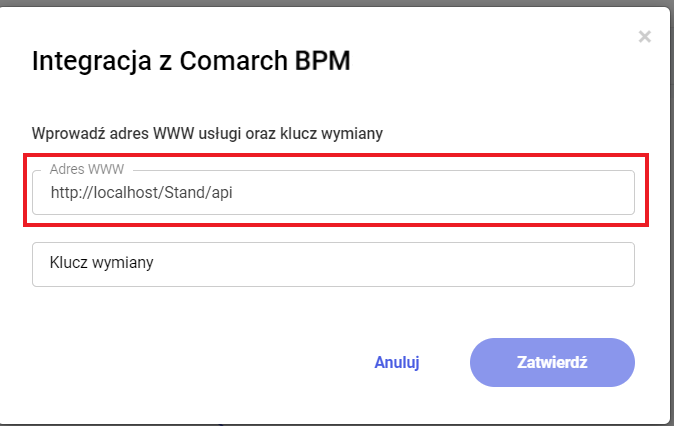Image resolution: width=674 pixels, height=426 pixels.
Task: Place cursor on 'localhost' in the URL
Action: pos(122,193)
